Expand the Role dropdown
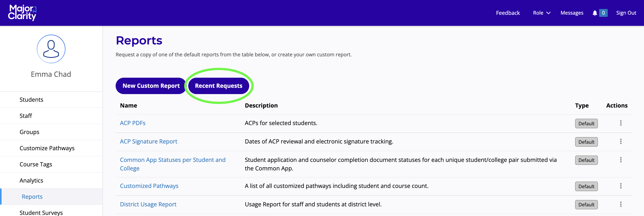Screen dimensions: 644x216 [542, 13]
